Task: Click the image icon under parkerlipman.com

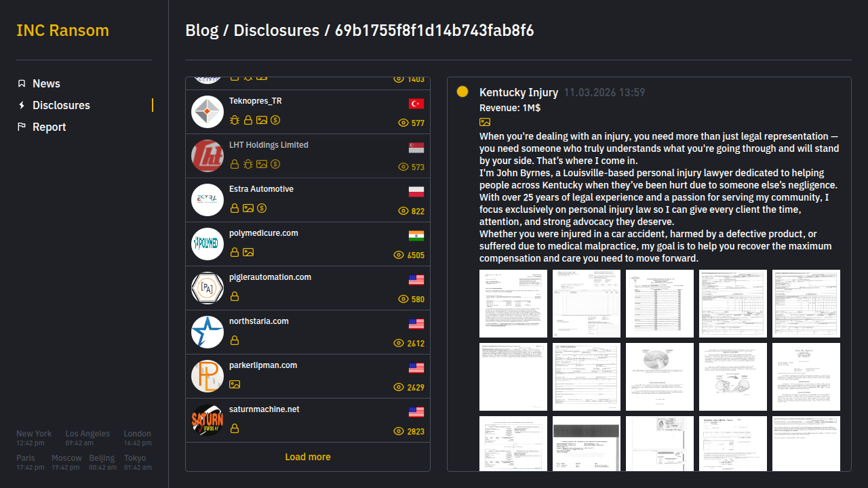Action: tap(235, 384)
